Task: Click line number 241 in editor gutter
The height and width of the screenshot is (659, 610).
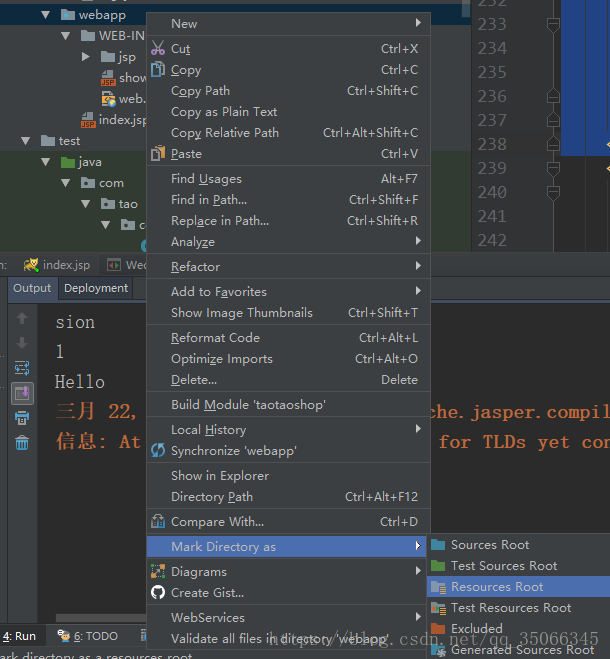Action: tap(492, 216)
